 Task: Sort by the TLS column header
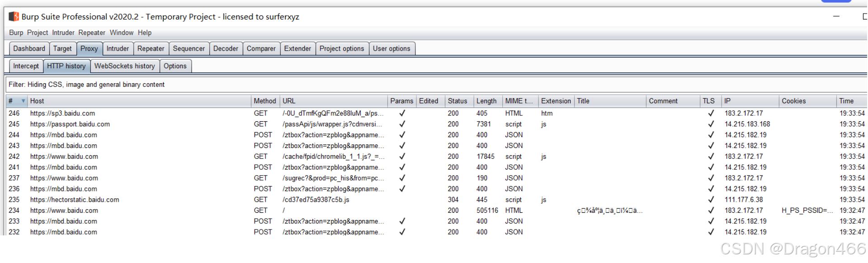click(x=710, y=101)
